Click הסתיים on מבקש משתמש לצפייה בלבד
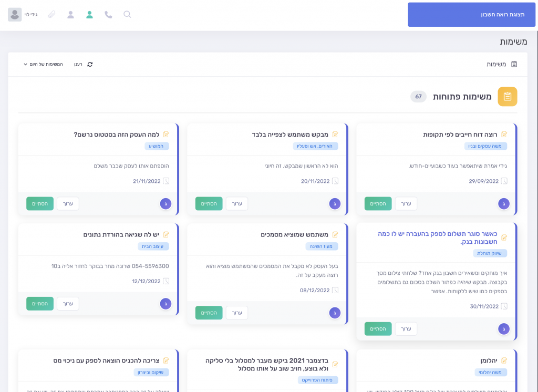 [209, 203]
